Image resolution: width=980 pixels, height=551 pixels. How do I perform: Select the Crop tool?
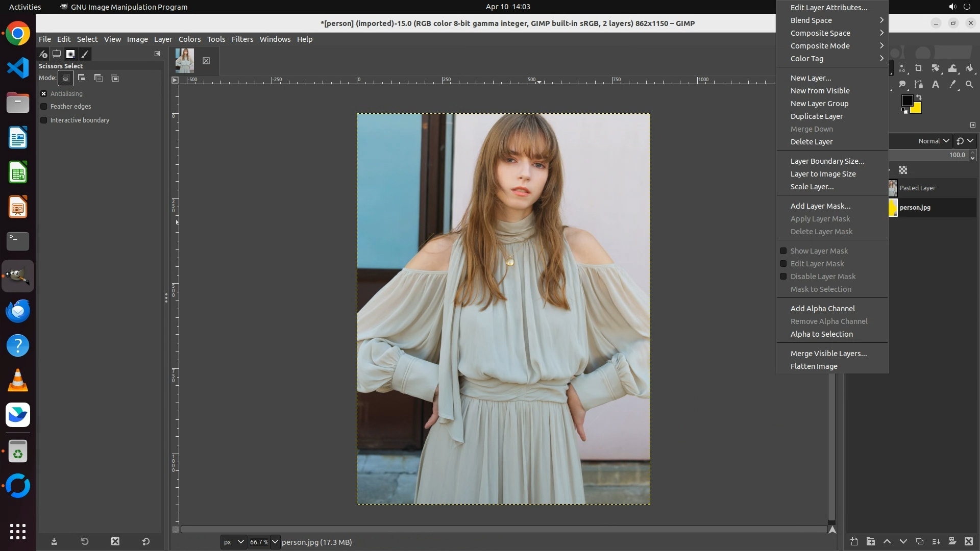tap(919, 68)
